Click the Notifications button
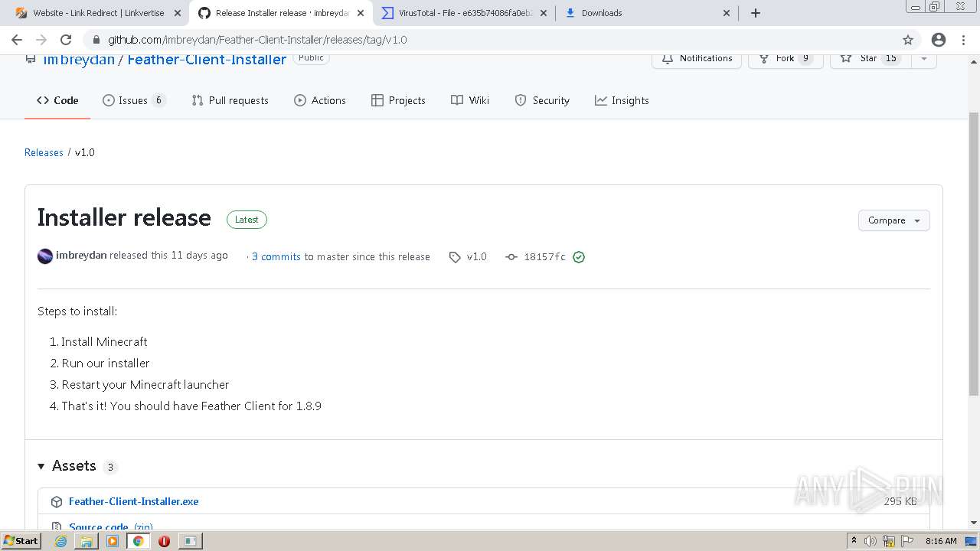The height and width of the screenshot is (551, 980). point(697,59)
